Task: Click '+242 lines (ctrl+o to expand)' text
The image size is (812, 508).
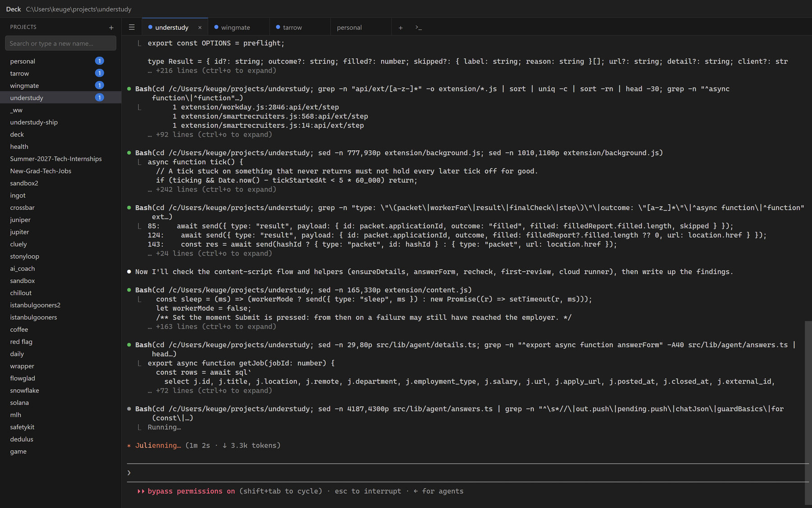Action: click(216, 189)
